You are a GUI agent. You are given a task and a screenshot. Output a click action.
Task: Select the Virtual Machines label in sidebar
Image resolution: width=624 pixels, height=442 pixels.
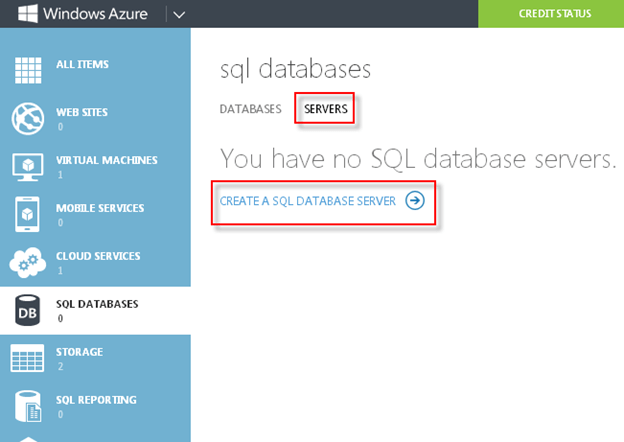click(x=106, y=160)
